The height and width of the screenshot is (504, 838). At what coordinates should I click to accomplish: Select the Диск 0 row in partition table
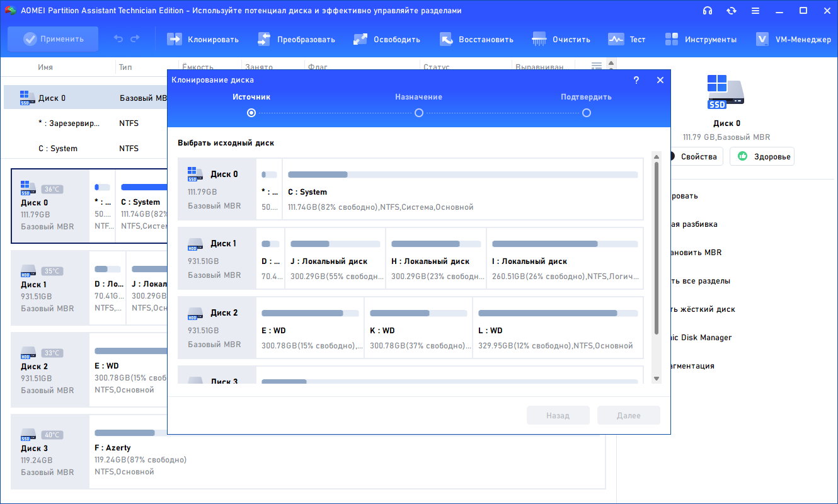coord(86,98)
